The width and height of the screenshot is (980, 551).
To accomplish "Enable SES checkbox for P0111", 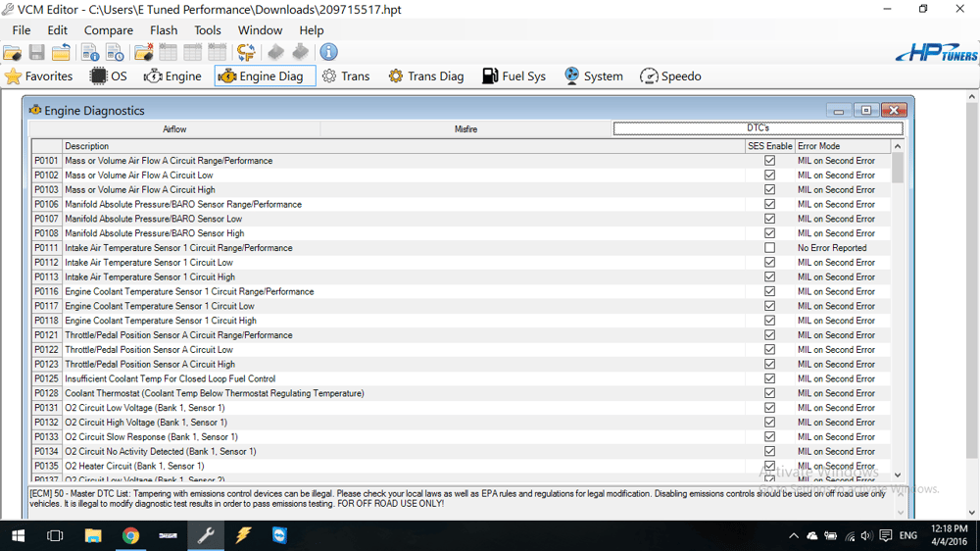I will pyautogui.click(x=769, y=248).
